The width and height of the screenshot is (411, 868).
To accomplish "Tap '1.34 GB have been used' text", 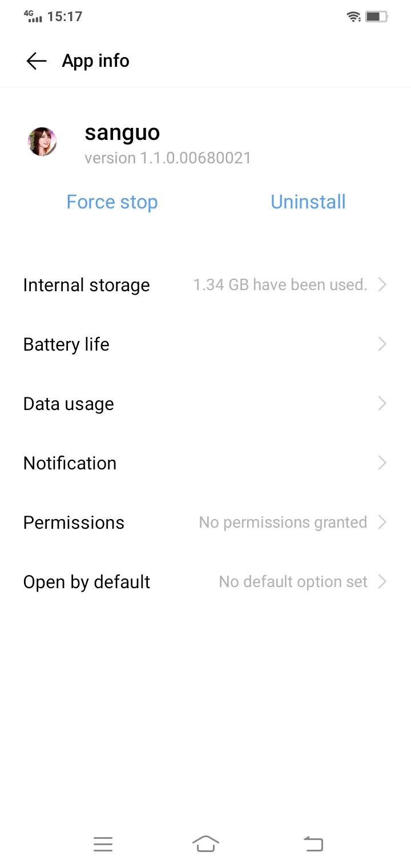I will [x=280, y=284].
